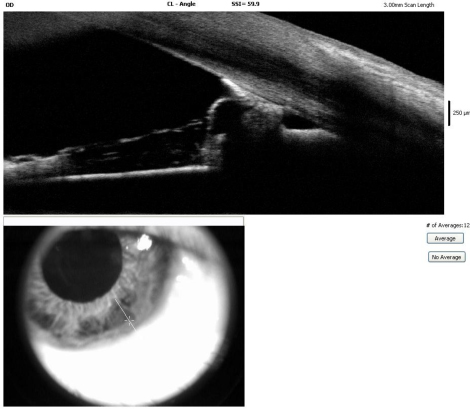The width and height of the screenshot is (470, 412).
Task: Click the # of Averages count label
Action: point(448,226)
